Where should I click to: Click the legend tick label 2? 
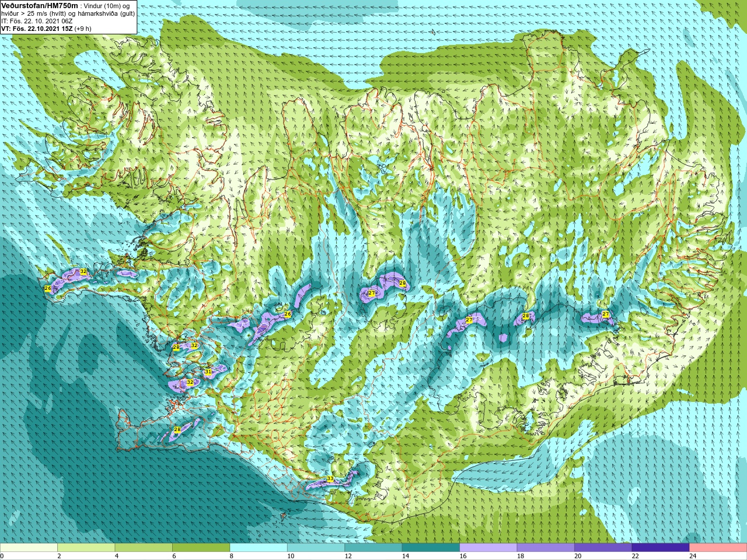(59, 556)
